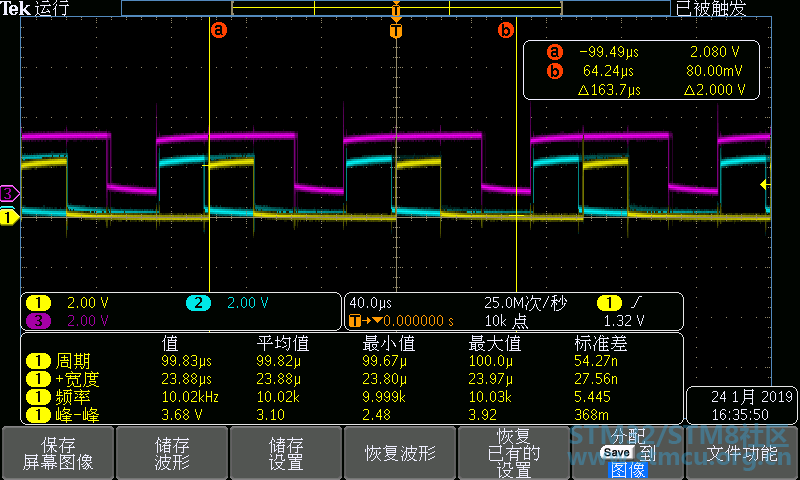Viewport: 800px width, 480px height.
Task: Click the 1.32 V trigger level readout
Action: point(623,321)
